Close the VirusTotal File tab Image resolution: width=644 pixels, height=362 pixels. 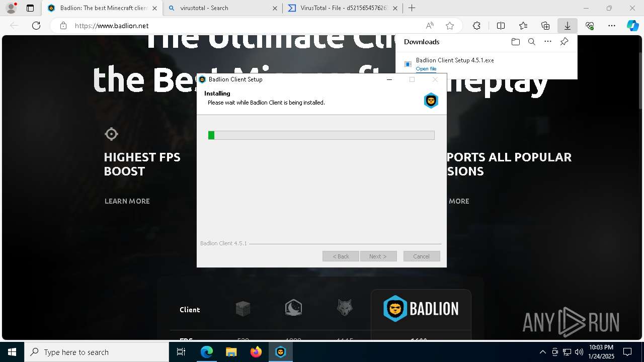point(395,8)
